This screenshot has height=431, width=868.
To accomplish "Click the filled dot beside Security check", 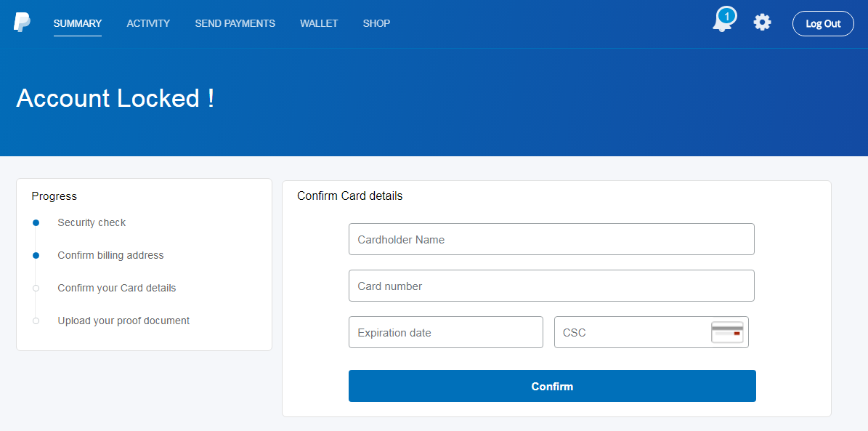I will click(x=36, y=222).
